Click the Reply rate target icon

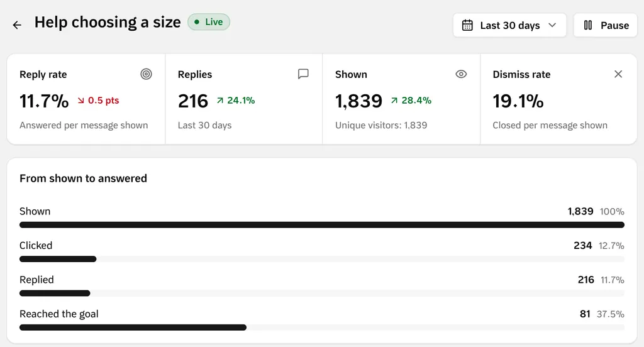146,74
